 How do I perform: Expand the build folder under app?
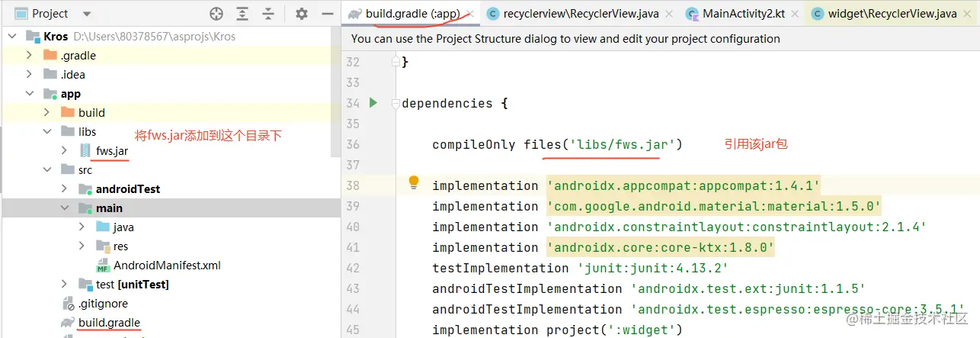pos(46,112)
